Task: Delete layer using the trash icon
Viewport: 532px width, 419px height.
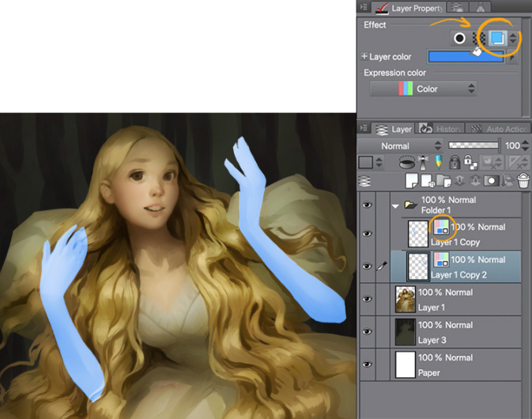Action: 523,181
